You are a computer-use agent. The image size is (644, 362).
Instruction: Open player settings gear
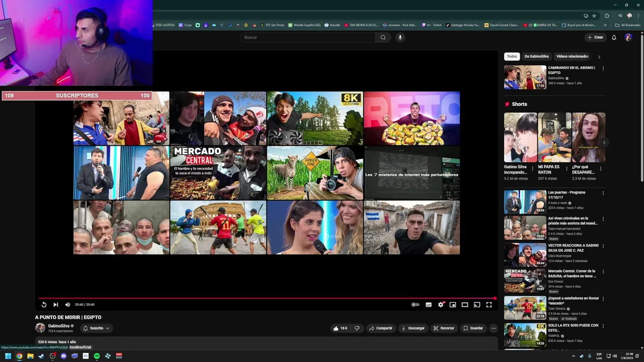(441, 305)
